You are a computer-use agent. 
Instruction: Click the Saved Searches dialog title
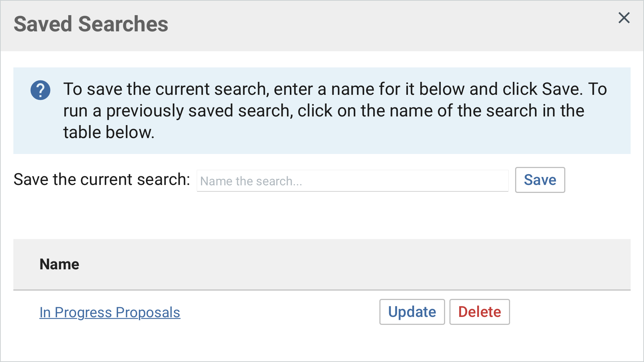91,24
